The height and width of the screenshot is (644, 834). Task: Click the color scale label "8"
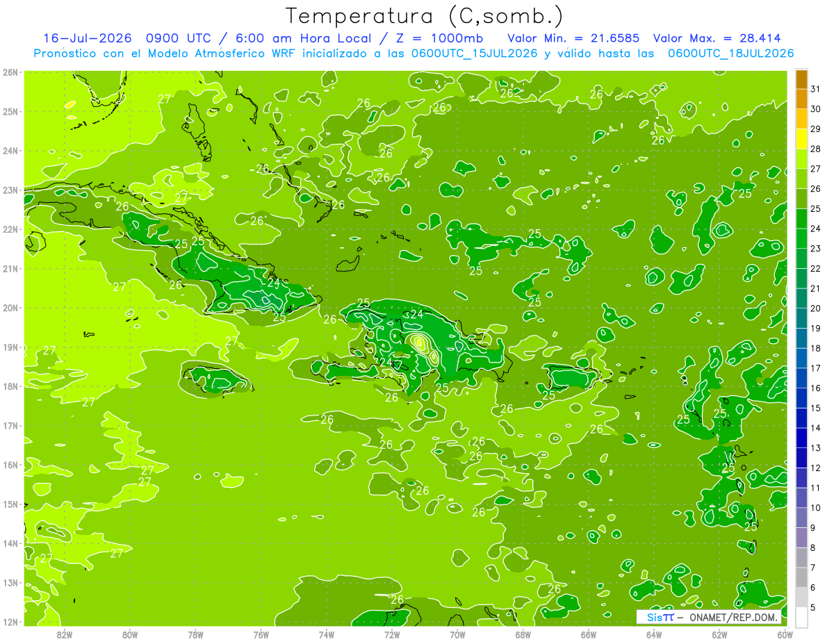[x=813, y=547]
